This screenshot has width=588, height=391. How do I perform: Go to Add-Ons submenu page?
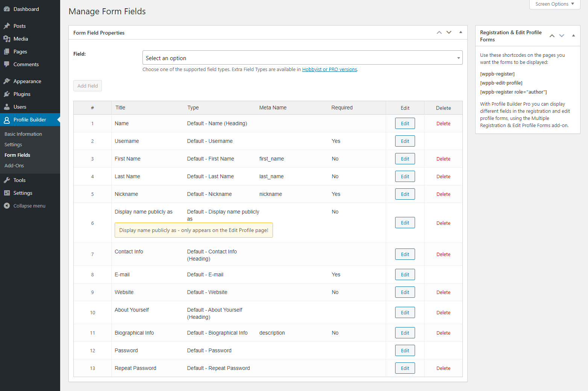[14, 165]
